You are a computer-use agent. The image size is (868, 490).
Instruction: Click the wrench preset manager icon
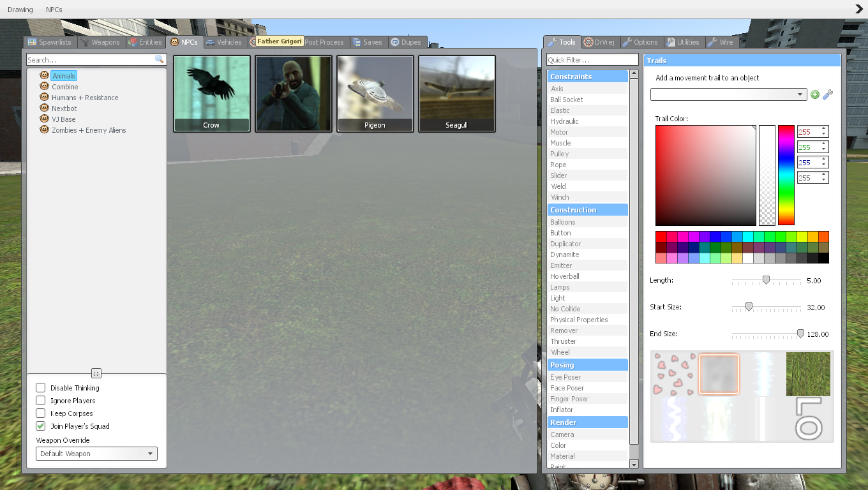(828, 94)
